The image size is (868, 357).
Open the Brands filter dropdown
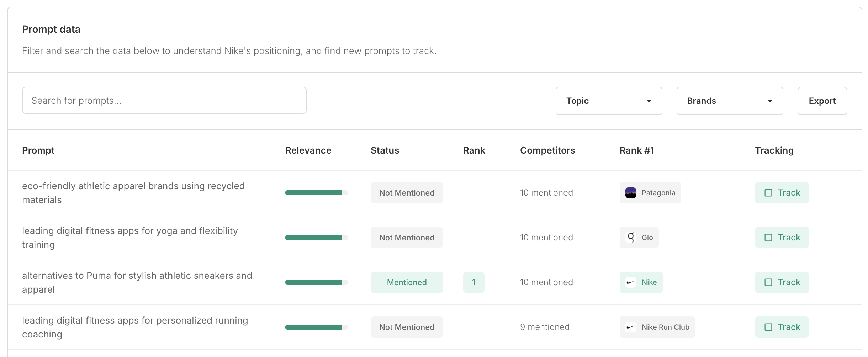pos(730,101)
